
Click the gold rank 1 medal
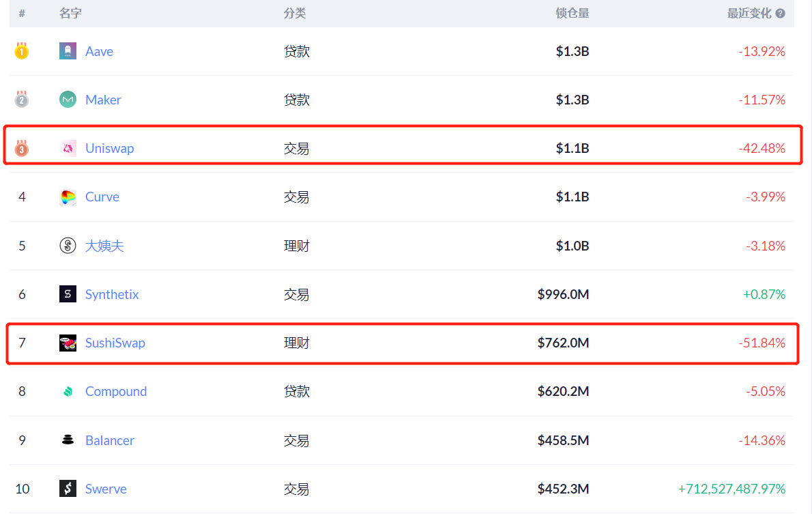[22, 51]
